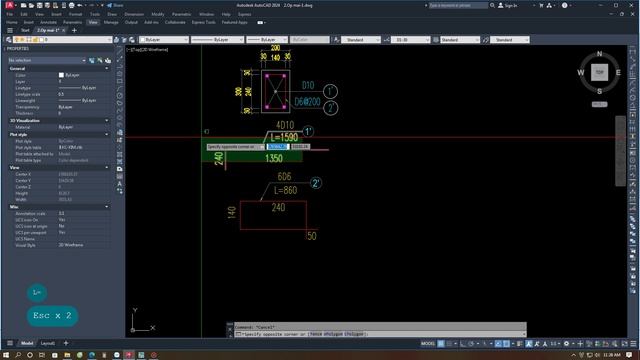This screenshot has width=640, height=360.
Task: Click the N compass direction on ViewCube
Action: coord(600,53)
